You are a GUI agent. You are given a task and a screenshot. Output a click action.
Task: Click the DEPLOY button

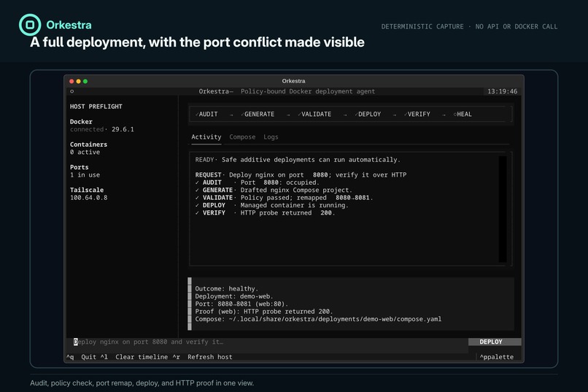(x=494, y=342)
